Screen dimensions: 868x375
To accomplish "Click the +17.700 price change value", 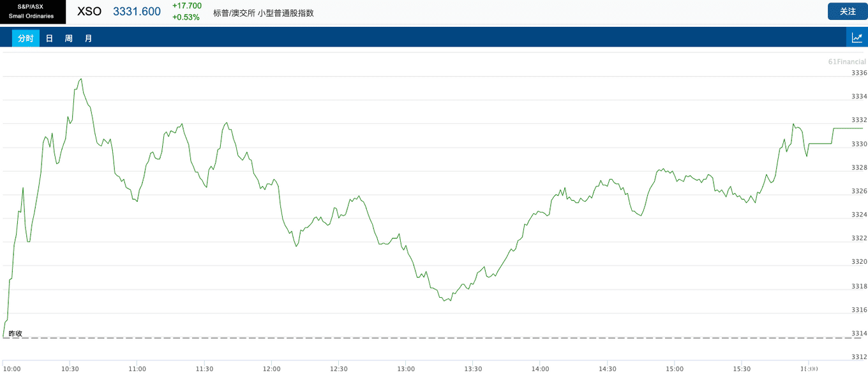I will tap(187, 6).
